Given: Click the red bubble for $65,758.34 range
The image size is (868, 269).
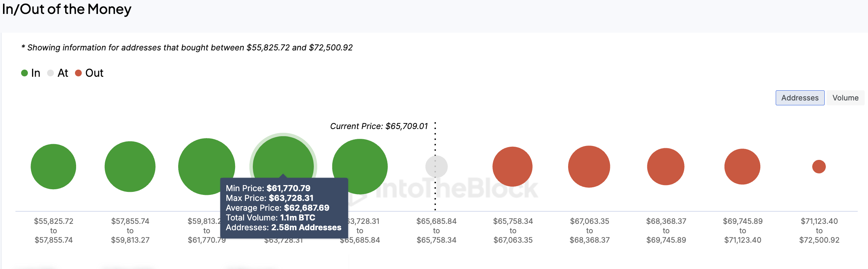Looking at the screenshot, I should (x=512, y=167).
